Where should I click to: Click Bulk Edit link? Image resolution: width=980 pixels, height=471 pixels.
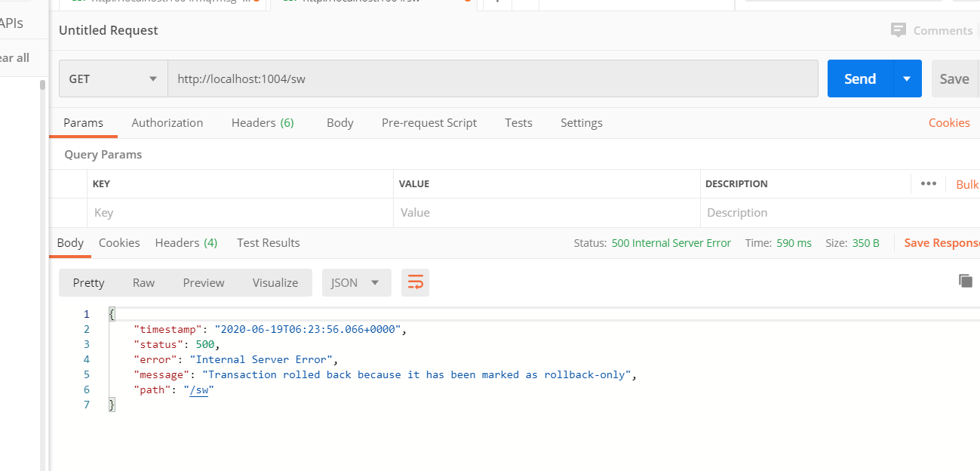(967, 184)
